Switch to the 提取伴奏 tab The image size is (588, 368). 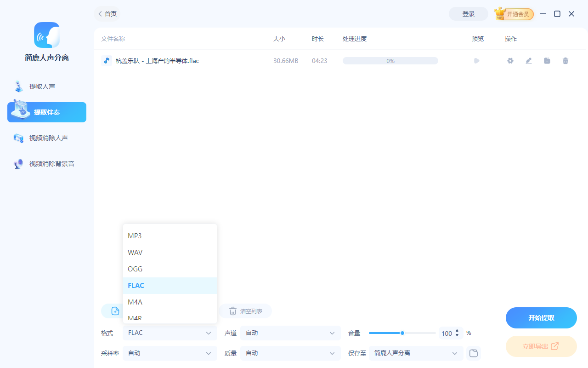(x=46, y=112)
